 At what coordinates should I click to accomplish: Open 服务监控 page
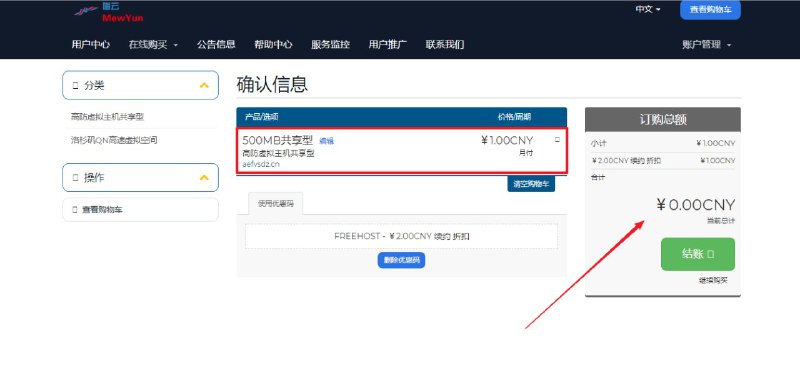[x=331, y=44]
